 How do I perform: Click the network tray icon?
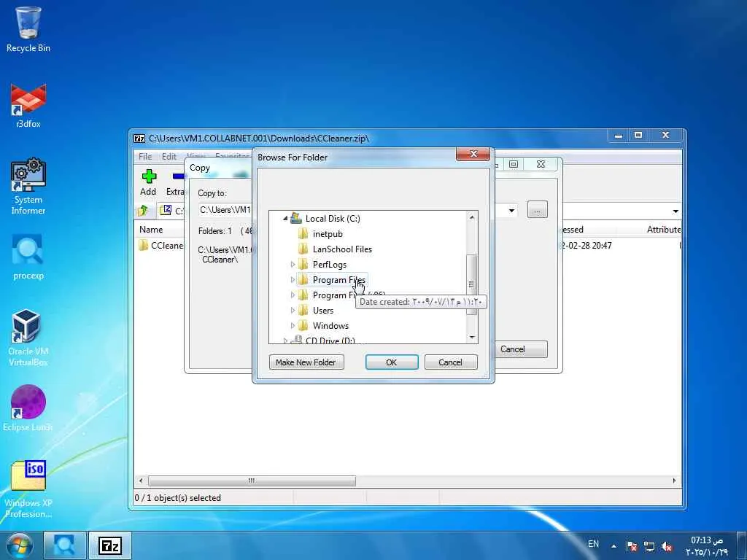[x=649, y=546]
